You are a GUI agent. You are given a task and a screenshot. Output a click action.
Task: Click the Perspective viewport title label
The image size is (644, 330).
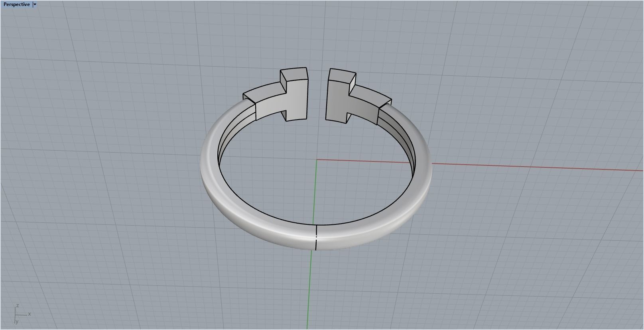(16, 4)
